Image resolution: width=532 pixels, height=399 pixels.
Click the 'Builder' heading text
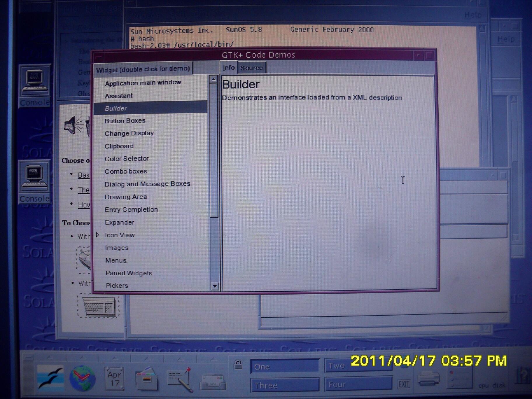click(x=241, y=85)
